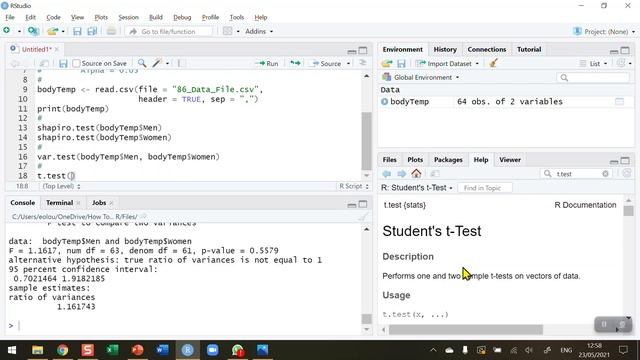The image size is (640, 360).
Task: Open Global Environment dropdown
Action: pos(421,77)
